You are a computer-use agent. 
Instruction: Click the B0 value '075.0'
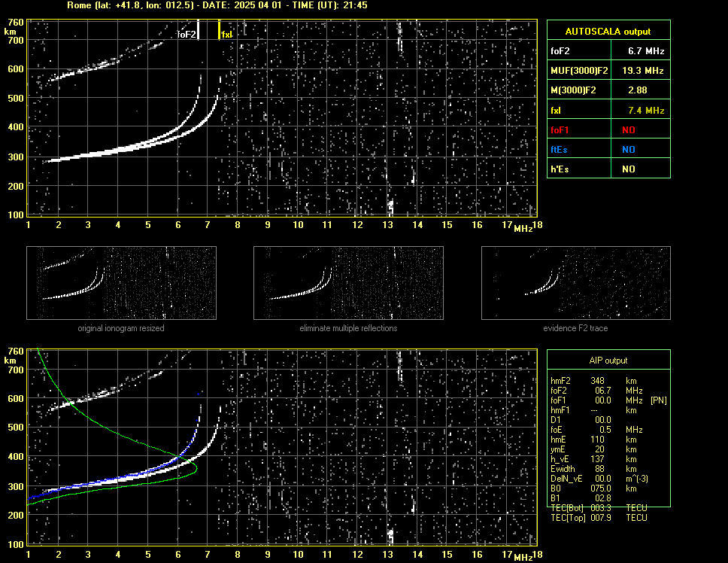coord(601,488)
